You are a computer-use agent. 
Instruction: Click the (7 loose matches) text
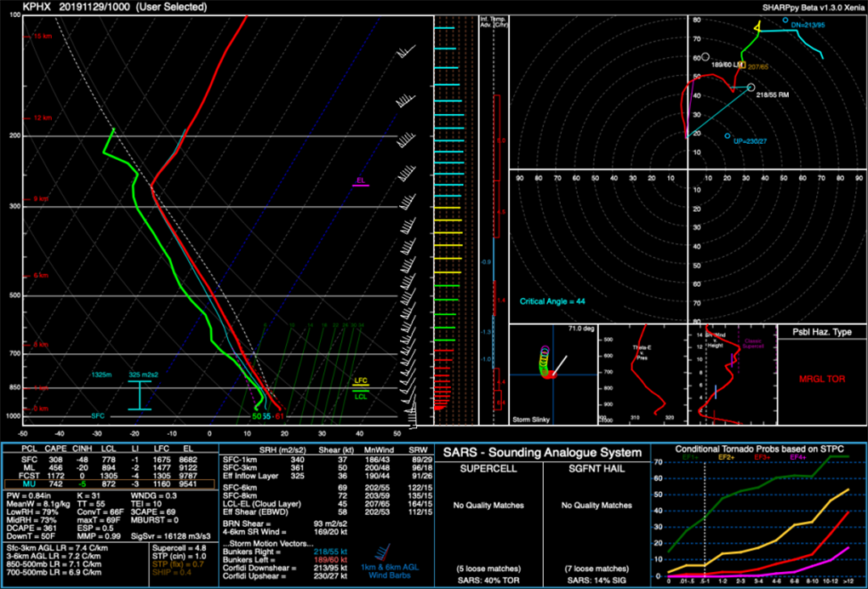coord(597,569)
